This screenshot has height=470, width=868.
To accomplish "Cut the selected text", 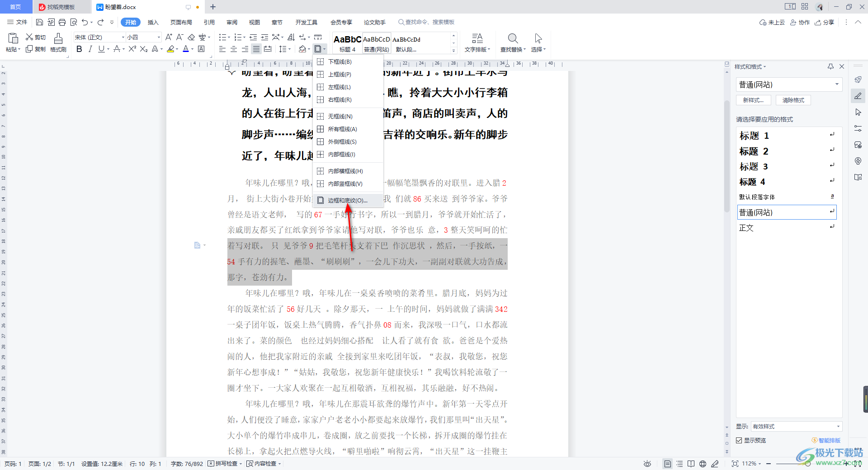I will coord(36,37).
